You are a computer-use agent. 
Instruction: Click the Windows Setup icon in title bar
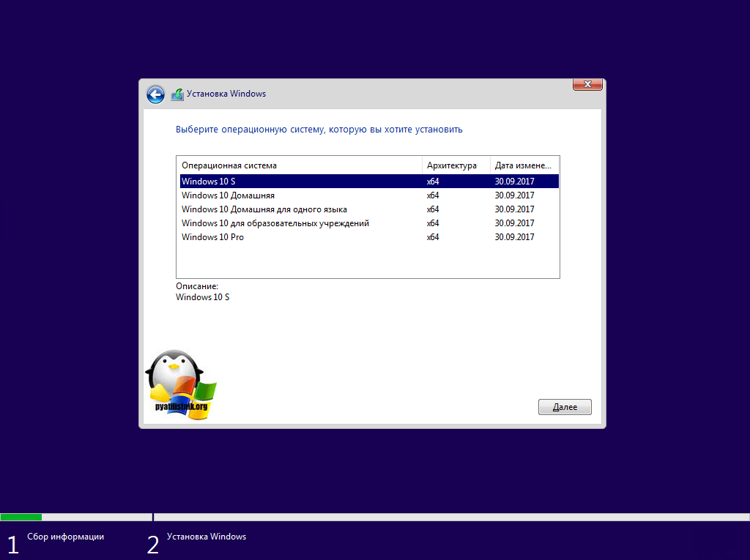pyautogui.click(x=177, y=94)
